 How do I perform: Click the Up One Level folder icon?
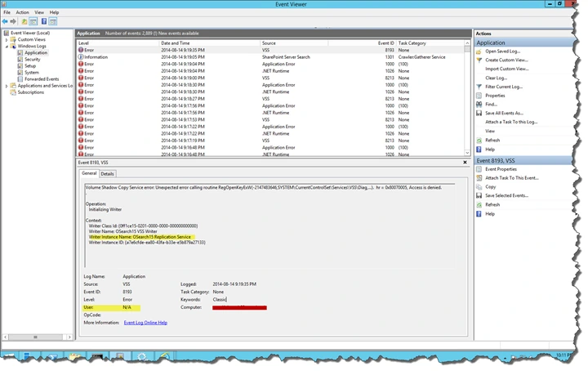click(24, 21)
